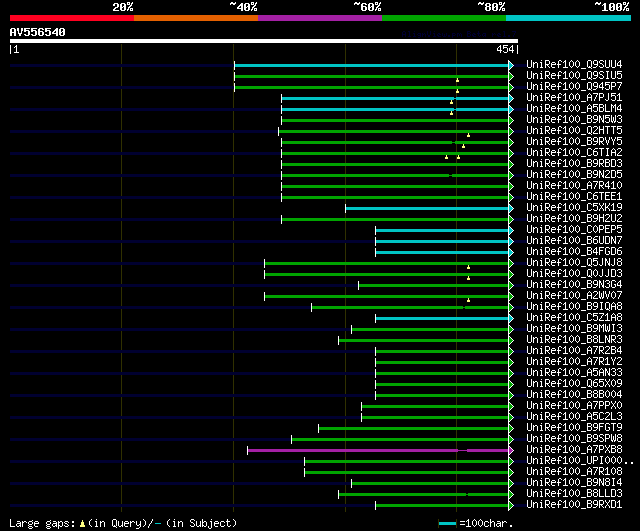Screen dimensions: 640x531
Task: Click the UniRef100_B9H2U2 label
Action: click(x=574, y=219)
